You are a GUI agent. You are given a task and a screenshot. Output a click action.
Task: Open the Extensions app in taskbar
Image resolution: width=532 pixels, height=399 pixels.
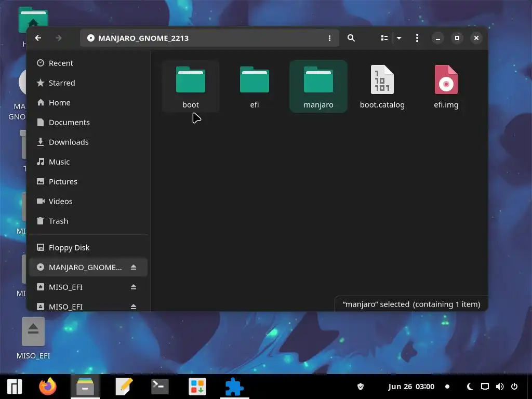click(234, 387)
